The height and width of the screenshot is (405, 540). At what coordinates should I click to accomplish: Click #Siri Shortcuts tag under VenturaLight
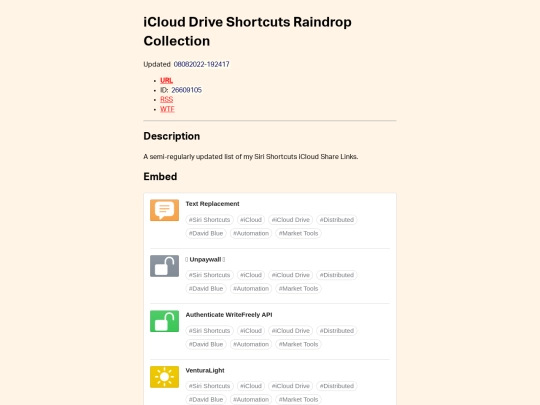tap(209, 386)
